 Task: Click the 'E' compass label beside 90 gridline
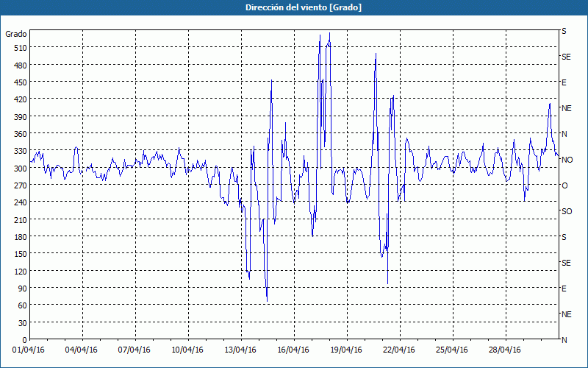click(x=564, y=289)
